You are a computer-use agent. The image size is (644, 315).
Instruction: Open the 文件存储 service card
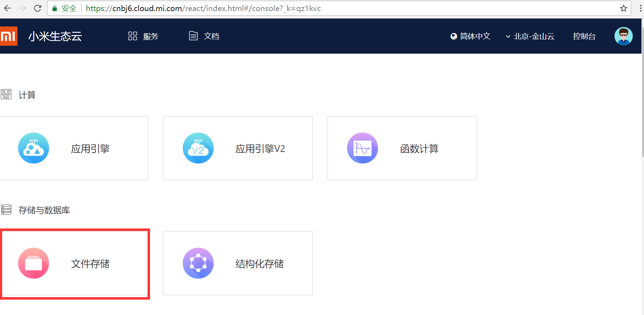(x=74, y=263)
